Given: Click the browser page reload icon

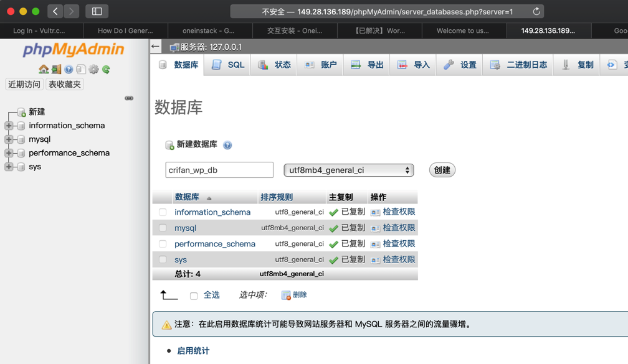Looking at the screenshot, I should click(536, 12).
